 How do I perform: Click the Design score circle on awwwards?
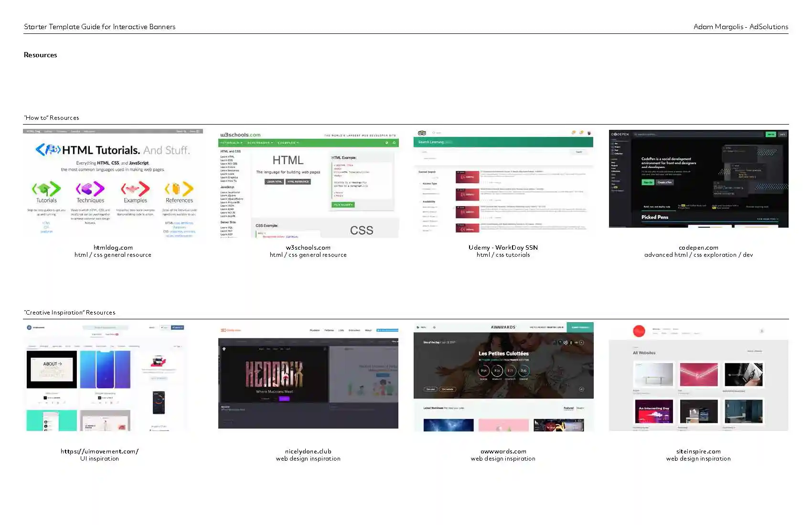click(x=484, y=371)
